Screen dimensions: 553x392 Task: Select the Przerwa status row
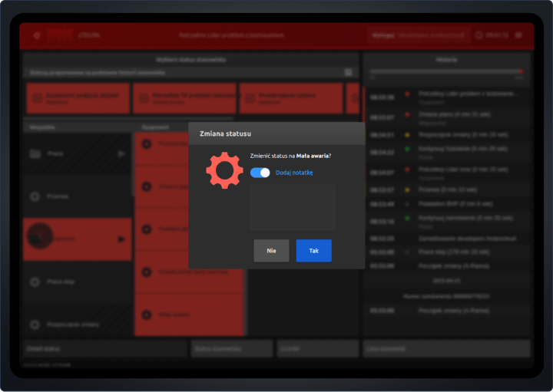[77, 196]
